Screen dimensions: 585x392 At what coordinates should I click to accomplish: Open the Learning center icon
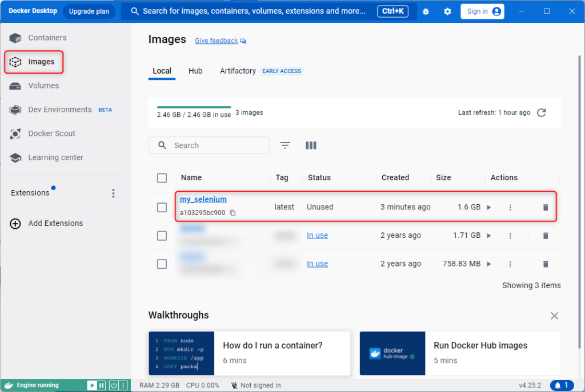point(15,157)
